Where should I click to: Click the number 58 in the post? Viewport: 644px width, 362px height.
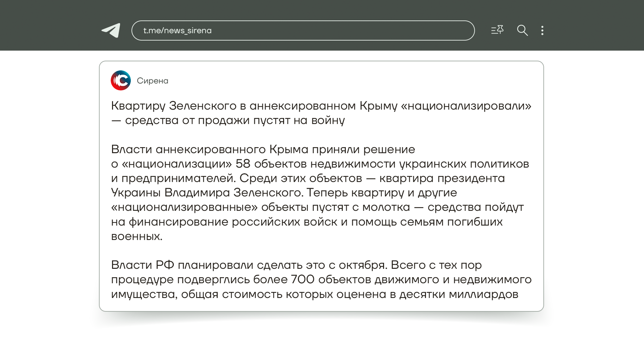coord(243,164)
